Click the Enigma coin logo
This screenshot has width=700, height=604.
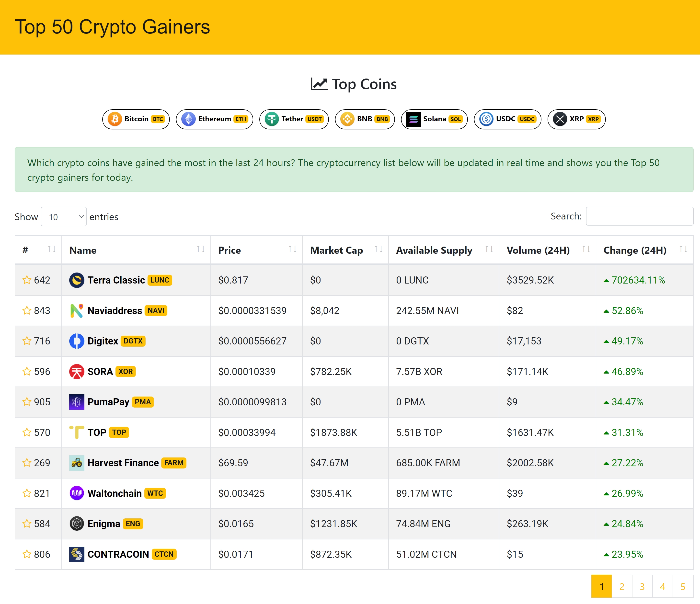(x=77, y=524)
